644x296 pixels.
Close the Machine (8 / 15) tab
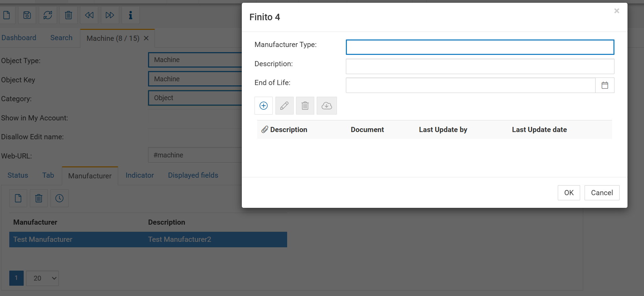click(x=146, y=38)
